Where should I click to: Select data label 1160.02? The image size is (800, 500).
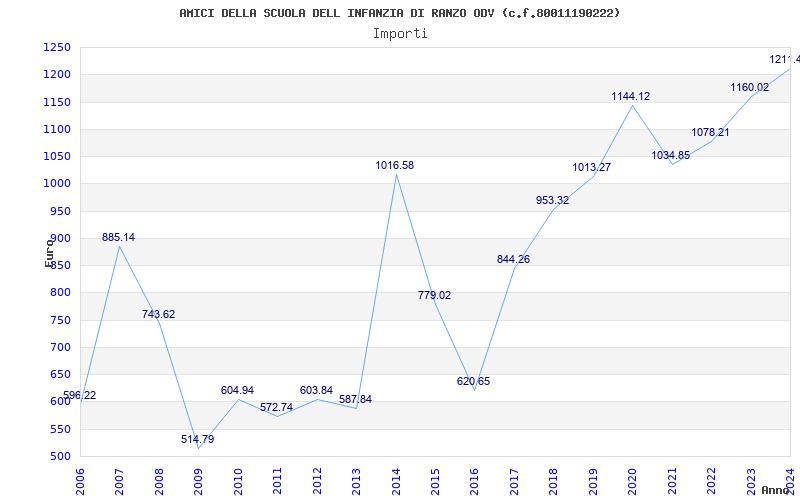[749, 87]
